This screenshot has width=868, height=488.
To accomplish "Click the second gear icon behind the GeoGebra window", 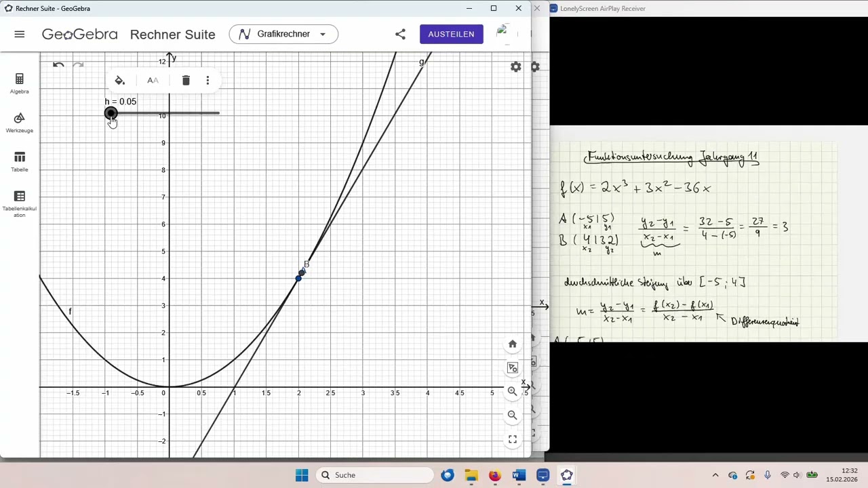I will coord(535,67).
